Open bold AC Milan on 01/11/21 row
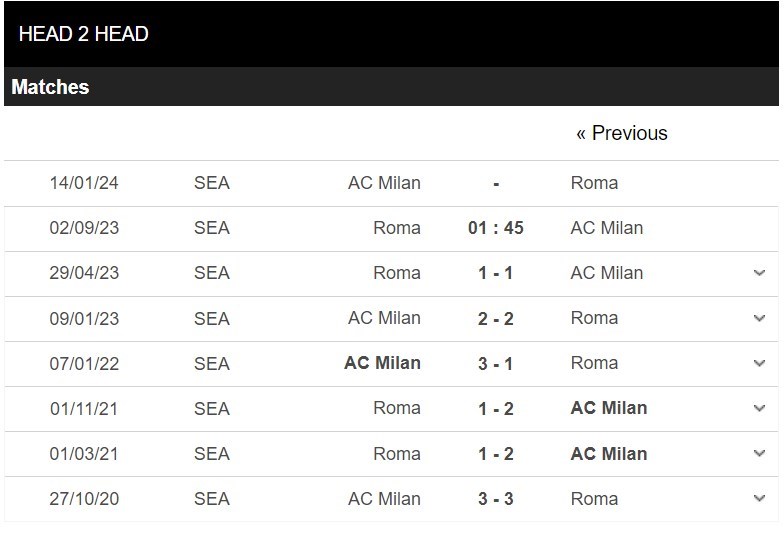 pyautogui.click(x=609, y=408)
